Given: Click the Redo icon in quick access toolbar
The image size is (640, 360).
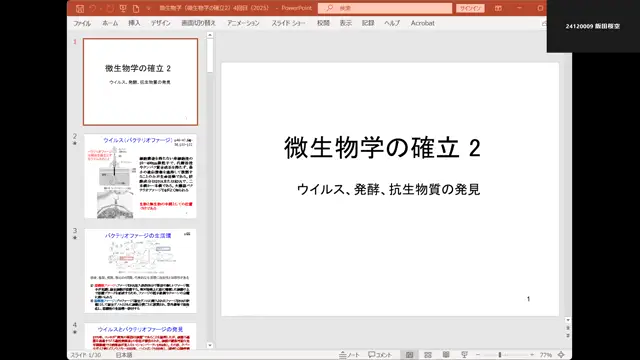Looking at the screenshot, I should pyautogui.click(x=110, y=8).
